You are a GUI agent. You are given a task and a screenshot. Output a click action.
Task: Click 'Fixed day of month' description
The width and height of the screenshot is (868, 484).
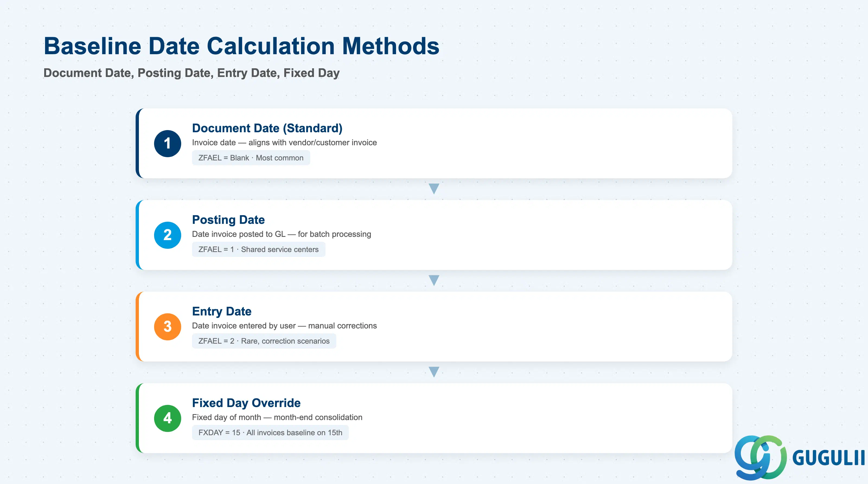277,417
